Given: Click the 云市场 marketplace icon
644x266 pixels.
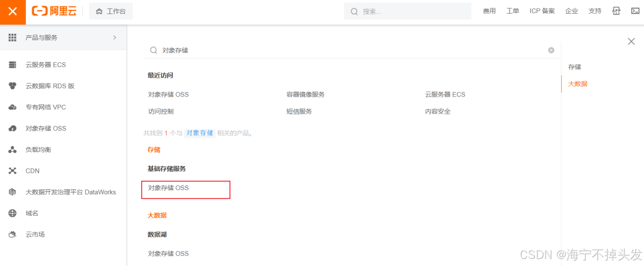Looking at the screenshot, I should pos(13,234).
